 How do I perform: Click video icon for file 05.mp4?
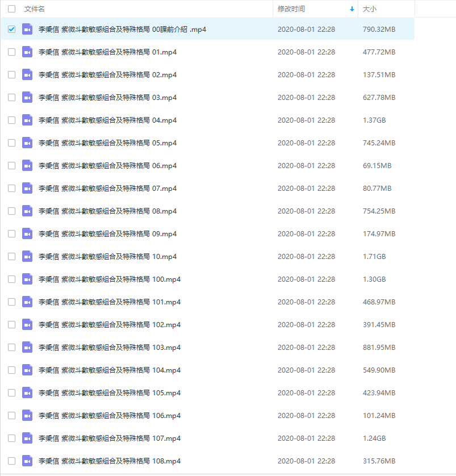click(x=27, y=143)
